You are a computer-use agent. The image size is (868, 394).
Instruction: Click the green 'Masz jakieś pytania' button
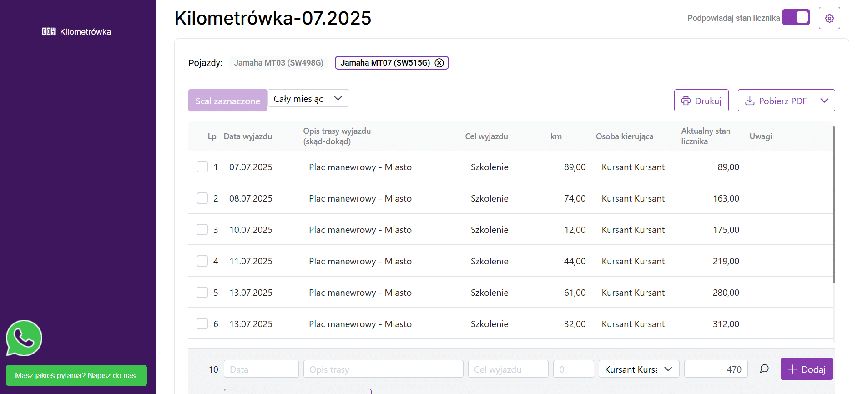(76, 375)
